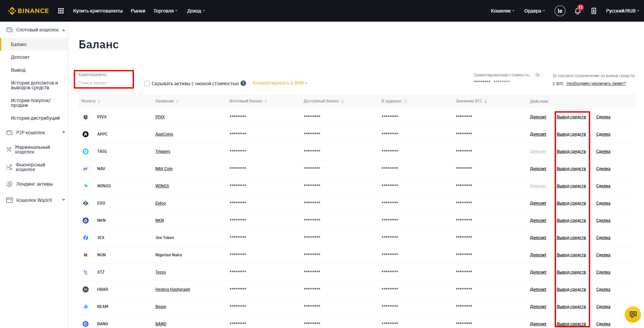Viewport: 644px width, 328px height.
Task: Toggle estimated value visibility eye
Action: click(x=537, y=75)
